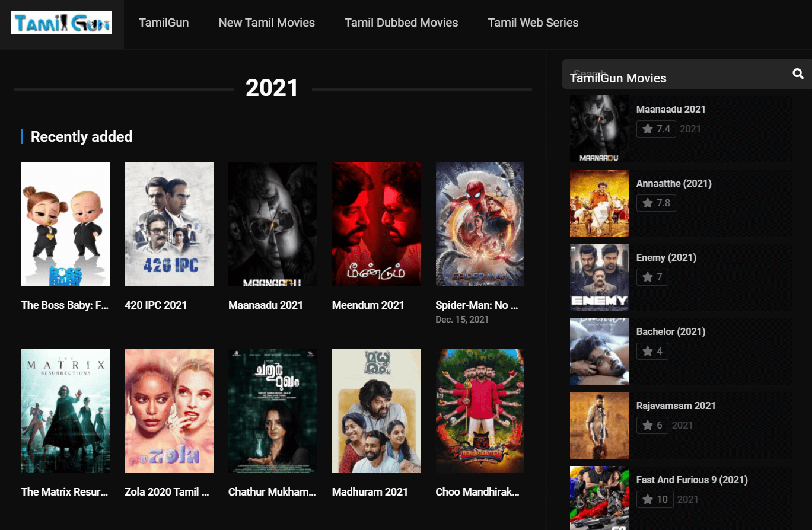Viewport: 812px width, 530px height.
Task: Click the star rating 6 badge for Rajavamsam
Action: [x=652, y=425]
